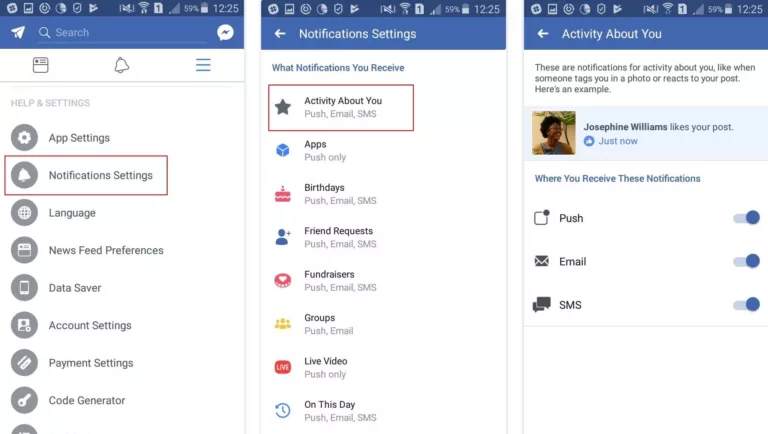Viewport: 768px width, 434px height.
Task: Toggle the SMS notifications switch
Action: [746, 305]
